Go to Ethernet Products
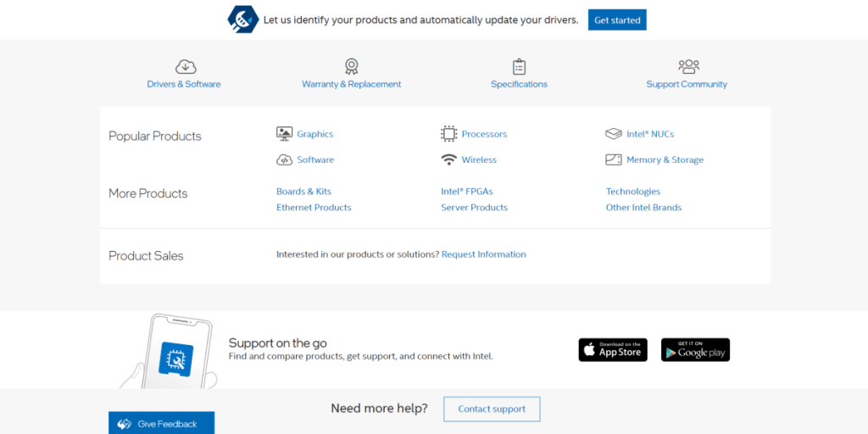The image size is (868, 434). 314,208
